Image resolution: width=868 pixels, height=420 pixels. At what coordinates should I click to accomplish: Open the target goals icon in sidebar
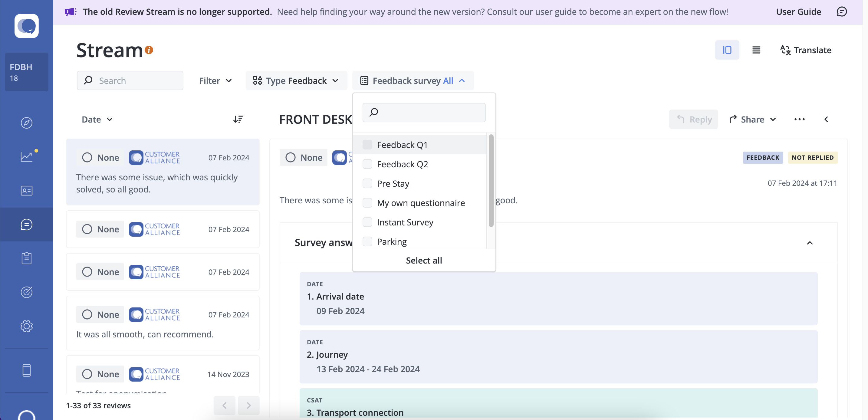(27, 292)
